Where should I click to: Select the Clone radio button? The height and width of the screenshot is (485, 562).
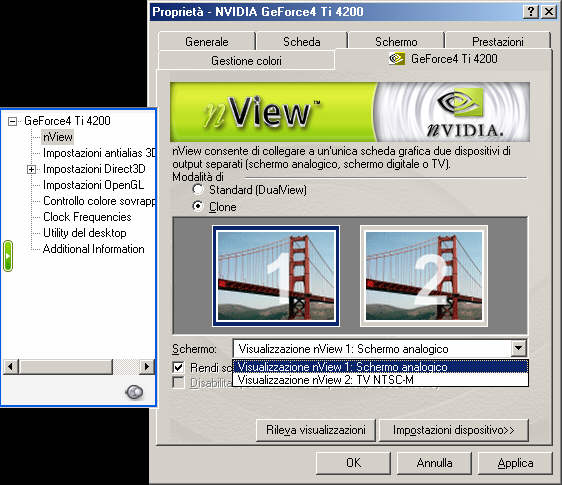click(x=197, y=206)
